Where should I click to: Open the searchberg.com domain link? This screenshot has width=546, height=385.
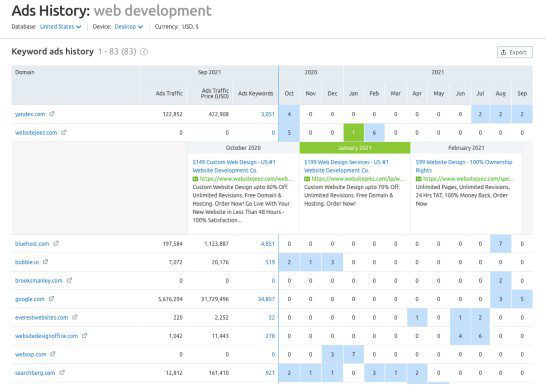pos(35,373)
